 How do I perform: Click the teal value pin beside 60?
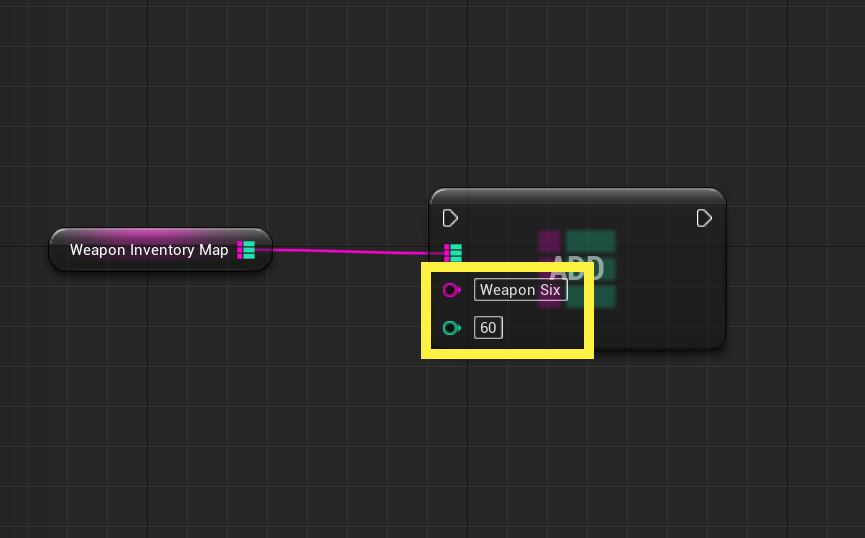pos(452,328)
